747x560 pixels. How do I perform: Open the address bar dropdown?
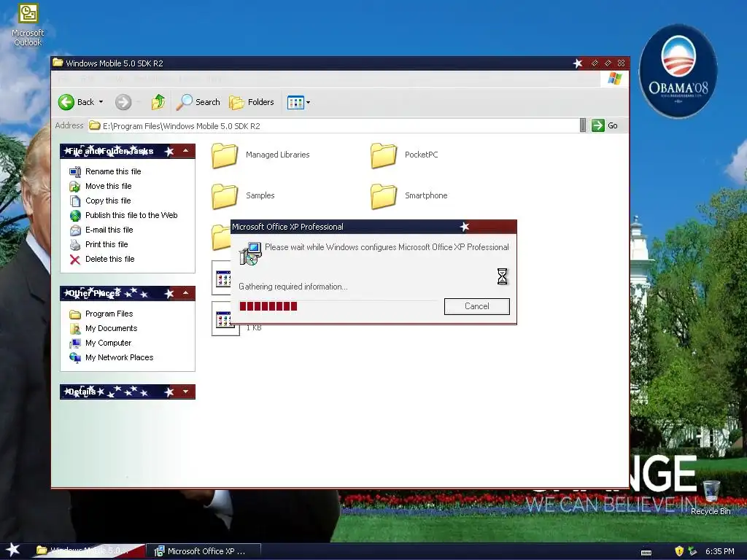point(583,125)
